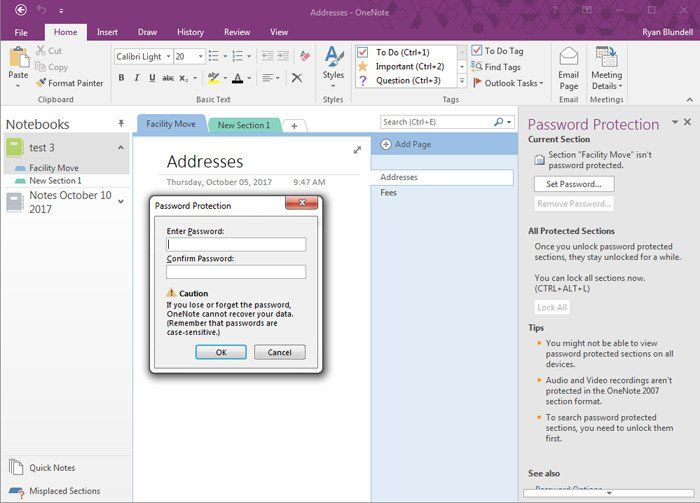The image size is (700, 503).
Task: Open the File menu
Action: [21, 32]
